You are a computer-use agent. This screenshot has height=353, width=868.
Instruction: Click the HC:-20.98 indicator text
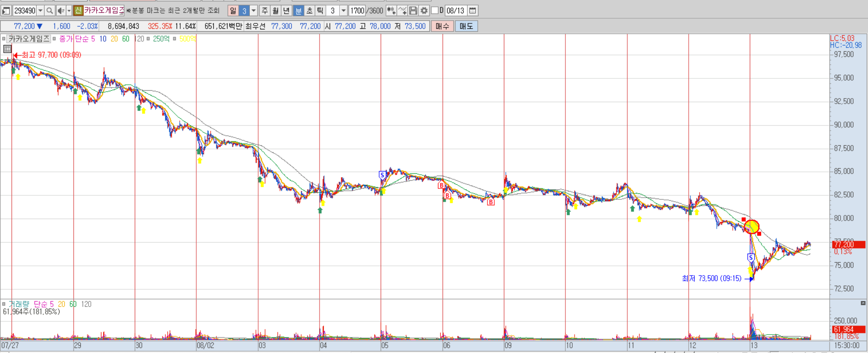(846, 45)
